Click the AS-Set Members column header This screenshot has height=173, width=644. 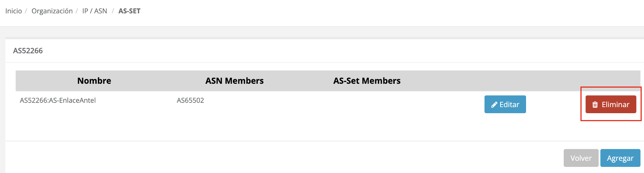pyautogui.click(x=367, y=81)
